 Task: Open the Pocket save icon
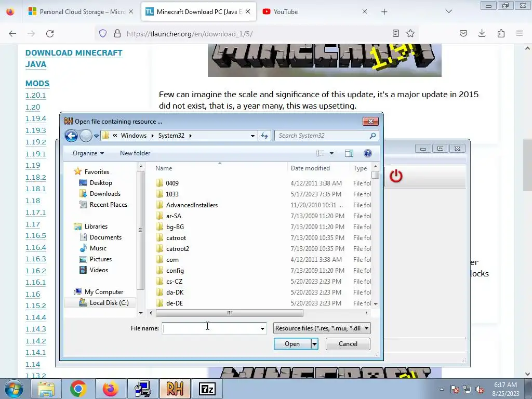[463, 34]
